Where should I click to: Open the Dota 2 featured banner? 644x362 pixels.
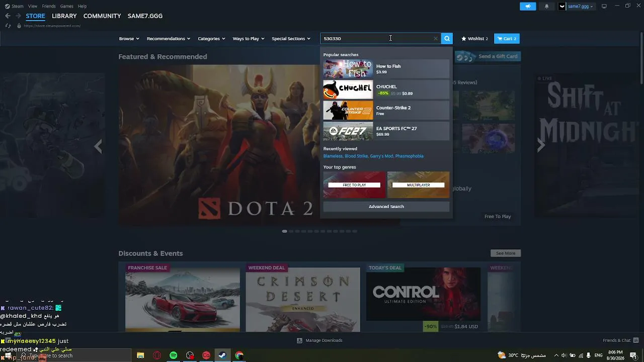pos(219,145)
